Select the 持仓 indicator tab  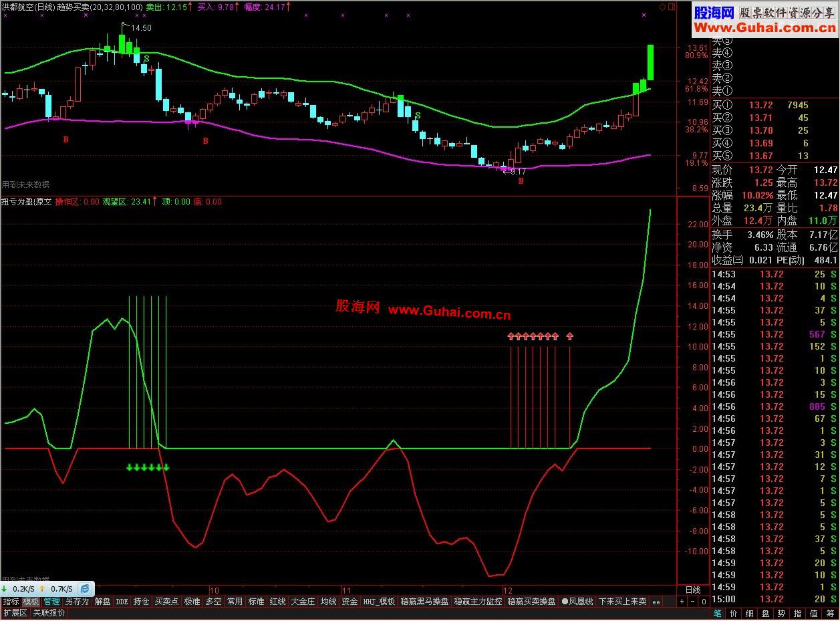click(x=141, y=602)
